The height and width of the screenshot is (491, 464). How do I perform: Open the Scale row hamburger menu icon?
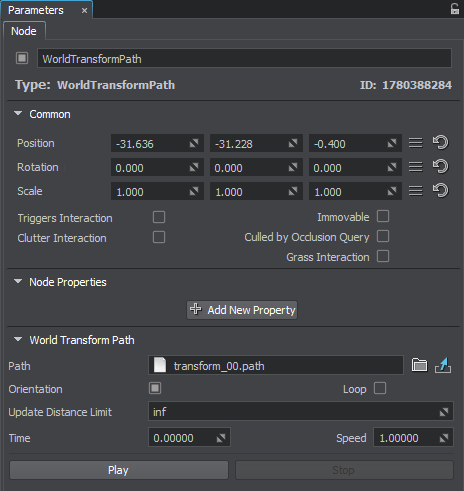point(416,191)
